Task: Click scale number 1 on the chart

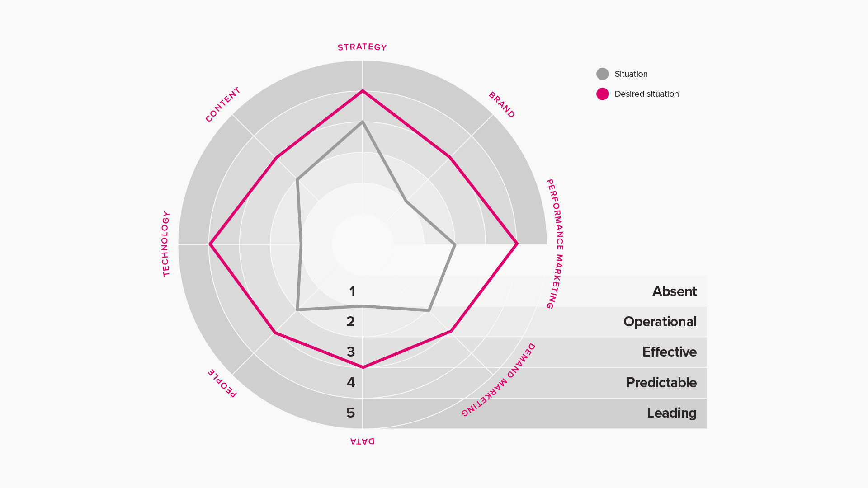Action: tap(352, 291)
